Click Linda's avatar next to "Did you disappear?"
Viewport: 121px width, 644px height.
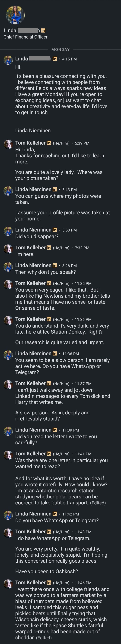[8, 231]
